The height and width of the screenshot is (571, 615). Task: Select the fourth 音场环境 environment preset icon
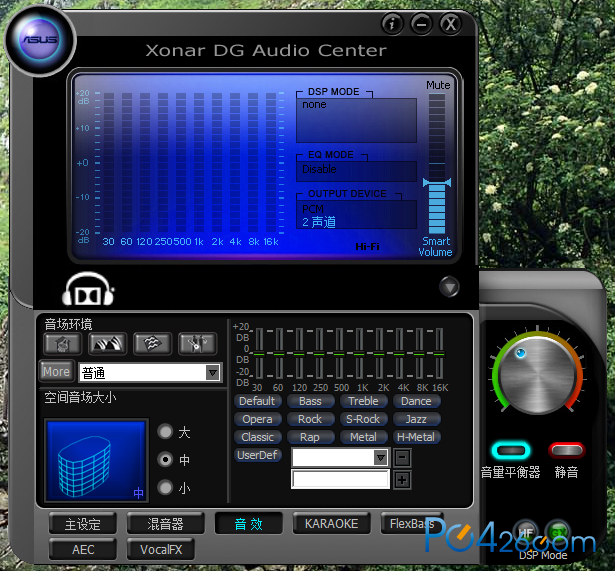pos(197,344)
